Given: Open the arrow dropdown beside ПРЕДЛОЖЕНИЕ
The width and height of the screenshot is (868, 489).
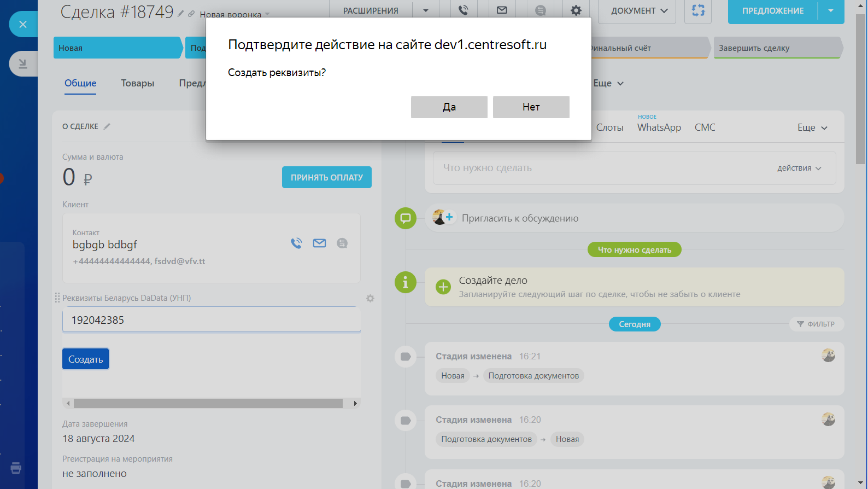Looking at the screenshot, I should (831, 10).
